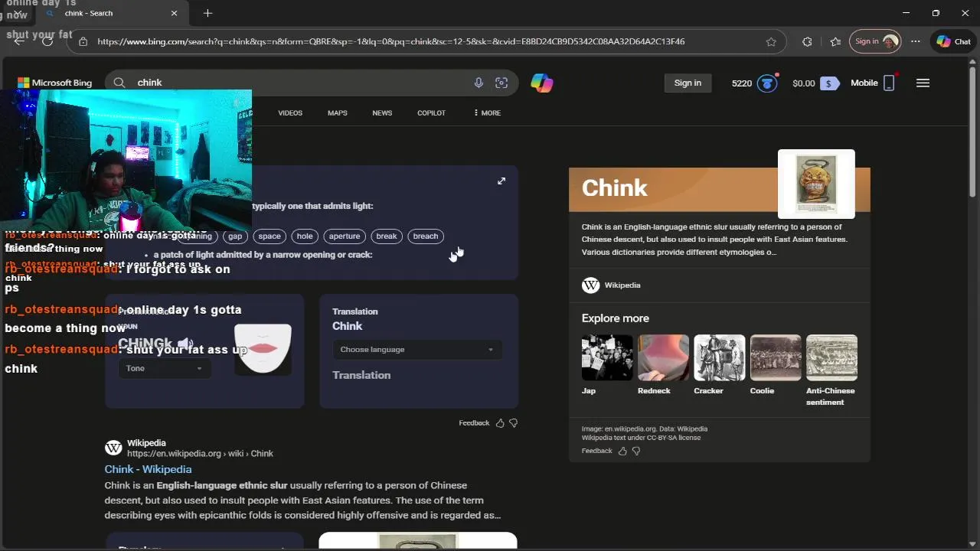Screen dimensions: 980x551
Task: Favorite this page with the star icon
Action: (771, 41)
